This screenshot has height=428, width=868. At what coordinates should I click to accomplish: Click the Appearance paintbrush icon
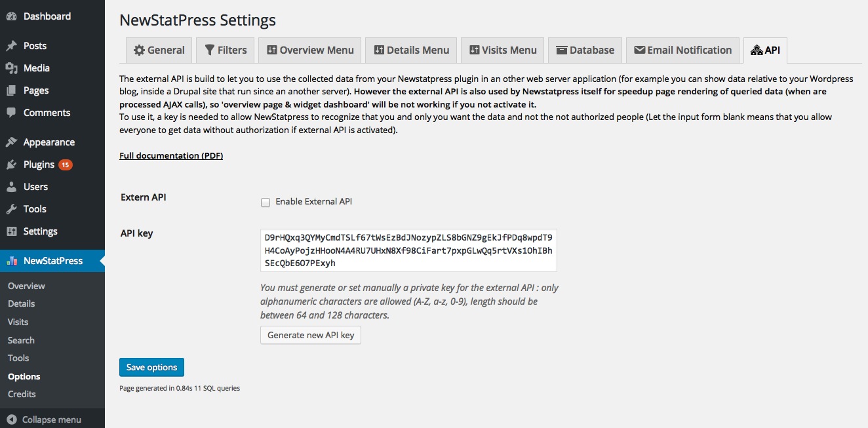click(x=11, y=142)
